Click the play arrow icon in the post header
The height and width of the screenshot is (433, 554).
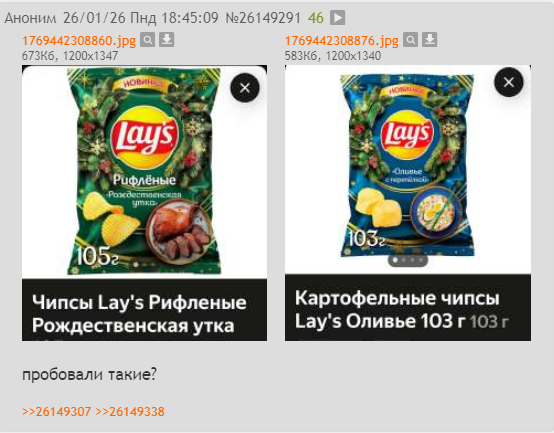(337, 18)
